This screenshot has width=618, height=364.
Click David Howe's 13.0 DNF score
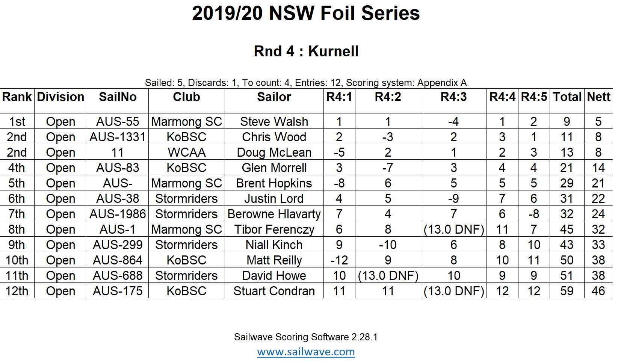388,276
